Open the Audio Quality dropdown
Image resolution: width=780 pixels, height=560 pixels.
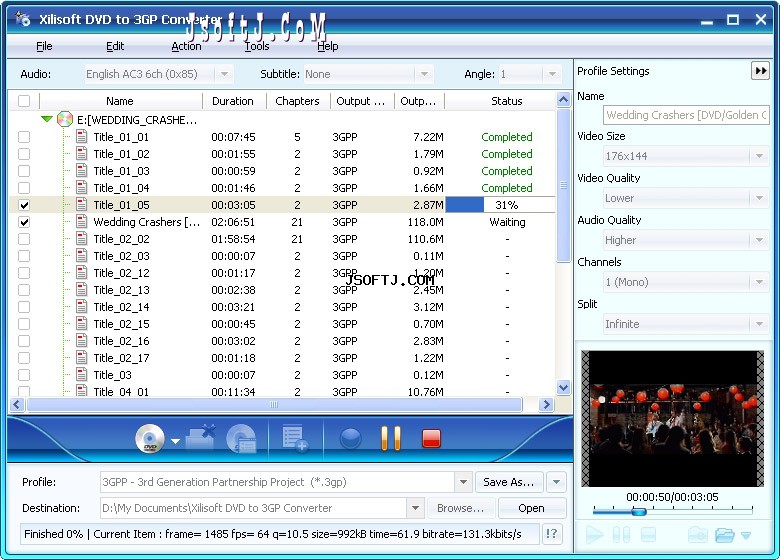coord(759,240)
